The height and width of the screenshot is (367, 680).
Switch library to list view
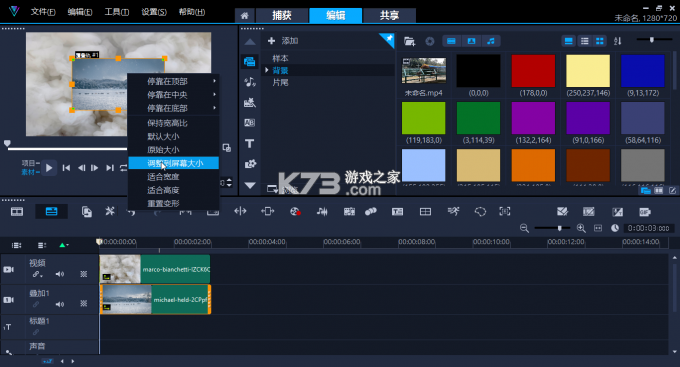click(x=585, y=41)
